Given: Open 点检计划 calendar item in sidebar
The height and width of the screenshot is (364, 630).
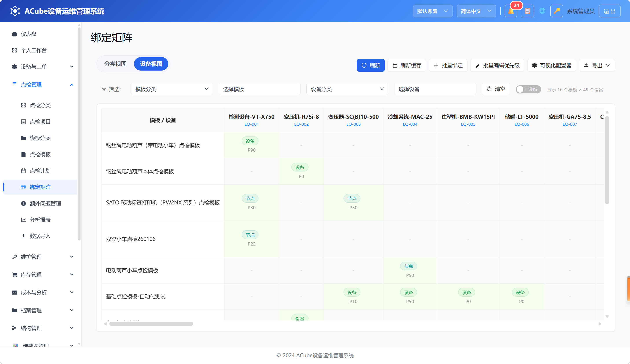Looking at the screenshot, I should (x=40, y=171).
